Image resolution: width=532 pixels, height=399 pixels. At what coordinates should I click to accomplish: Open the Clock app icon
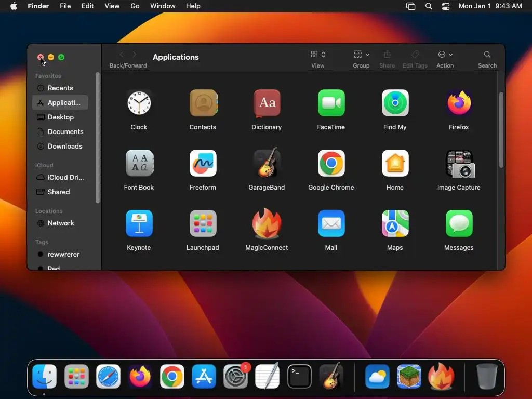point(139,103)
